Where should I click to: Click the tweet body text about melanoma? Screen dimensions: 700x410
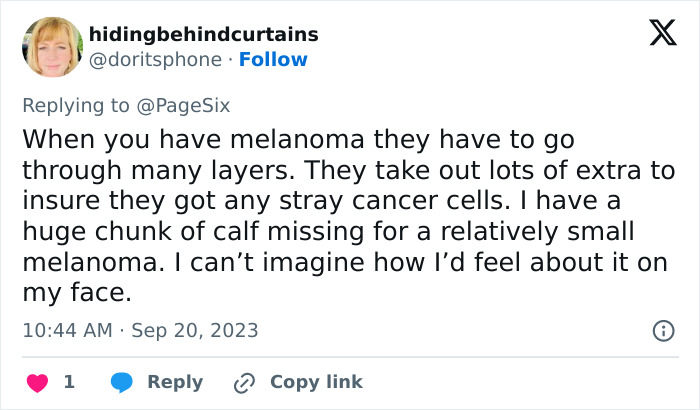[330, 215]
